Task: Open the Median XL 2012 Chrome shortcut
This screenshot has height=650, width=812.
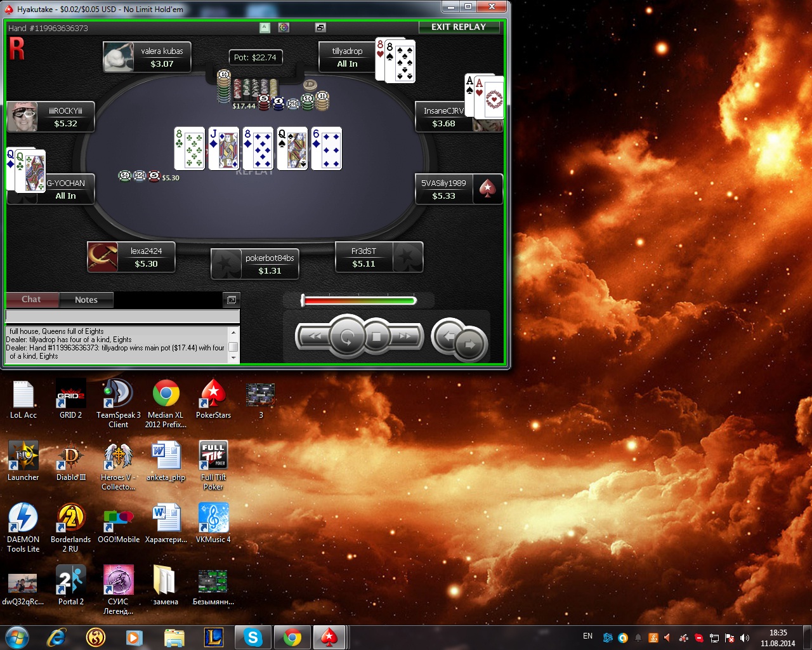Action: [x=166, y=404]
